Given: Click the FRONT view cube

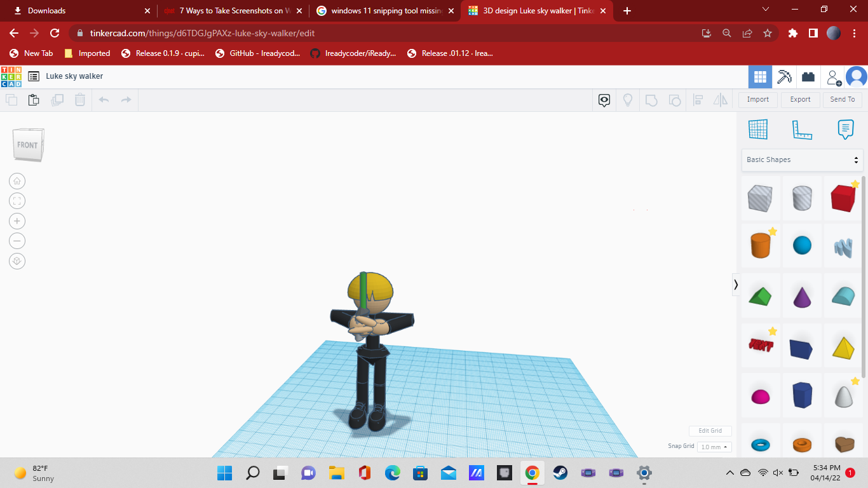Looking at the screenshot, I should tap(28, 144).
